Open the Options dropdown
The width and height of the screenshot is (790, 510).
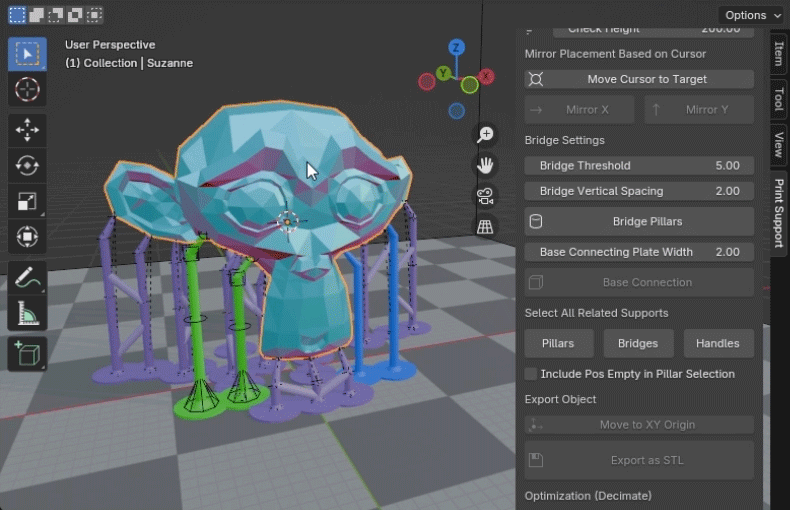tap(753, 15)
